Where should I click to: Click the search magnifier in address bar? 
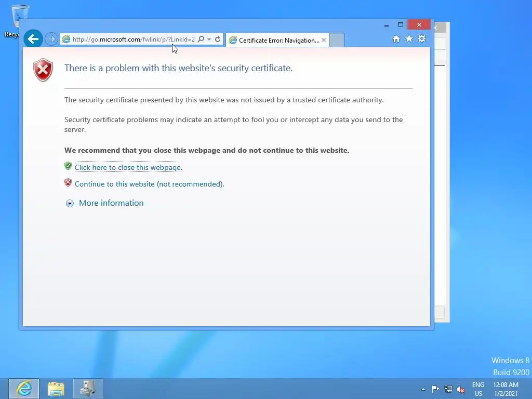201,39
